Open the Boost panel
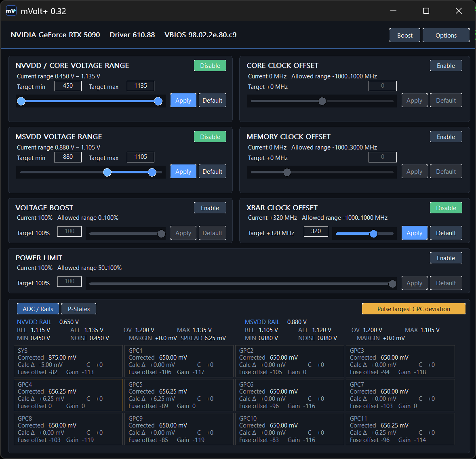 point(404,35)
